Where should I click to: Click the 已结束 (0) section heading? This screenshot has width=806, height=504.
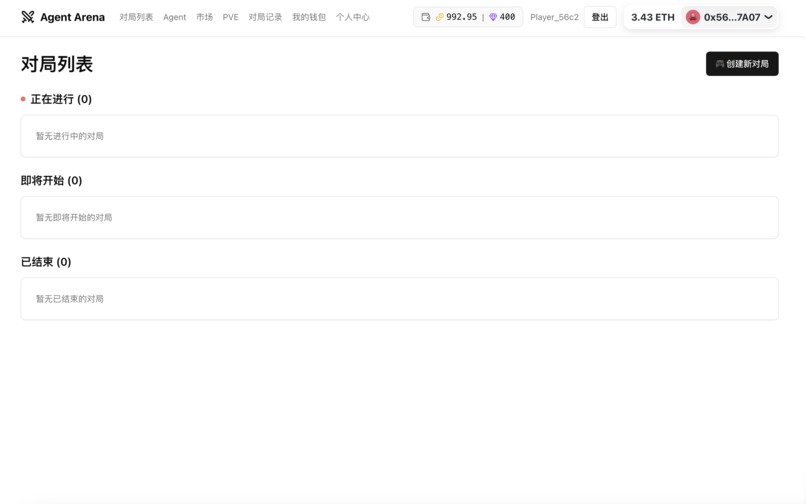click(46, 262)
